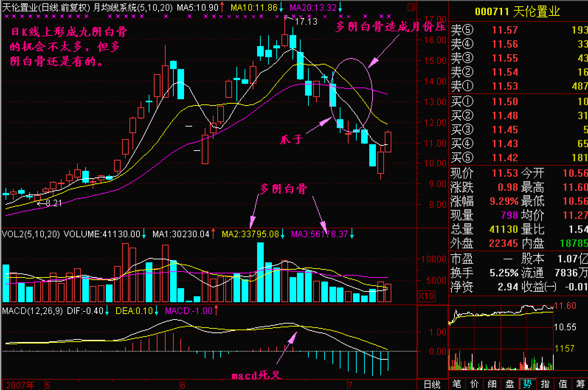Image resolution: width=588 pixels, height=390 pixels.
Task: Click the MA10 cyan down arrow indicator
Action: tap(281, 7)
